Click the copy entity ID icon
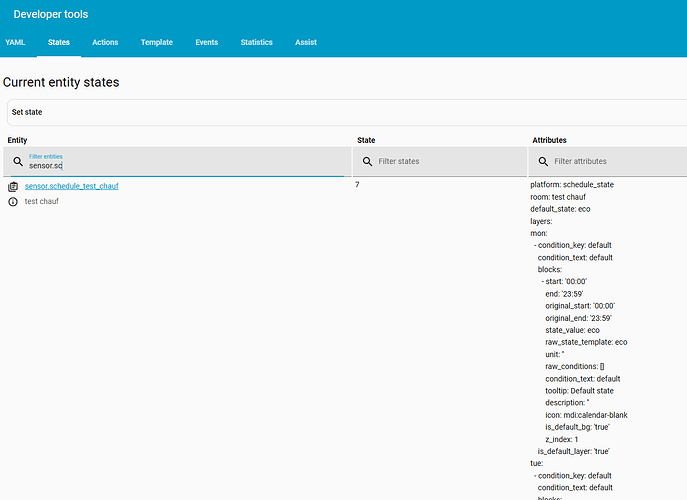The width and height of the screenshot is (687, 500). (x=13, y=187)
